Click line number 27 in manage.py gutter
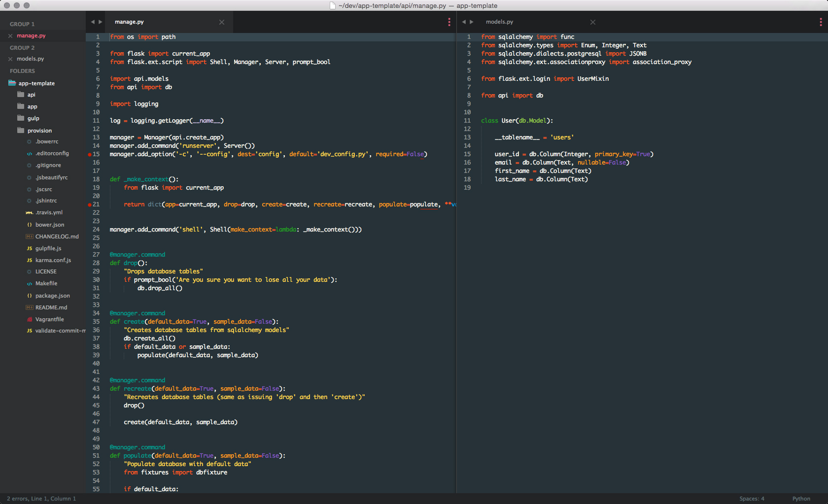The width and height of the screenshot is (828, 504). 96,255
